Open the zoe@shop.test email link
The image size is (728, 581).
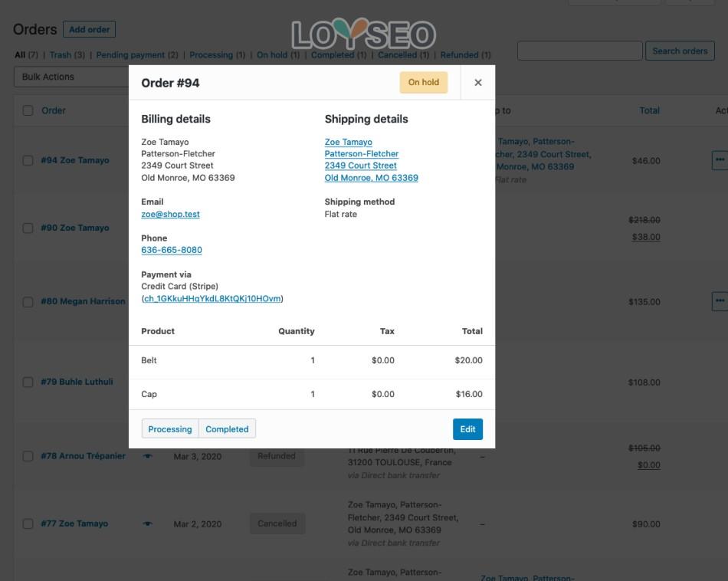pyautogui.click(x=170, y=214)
